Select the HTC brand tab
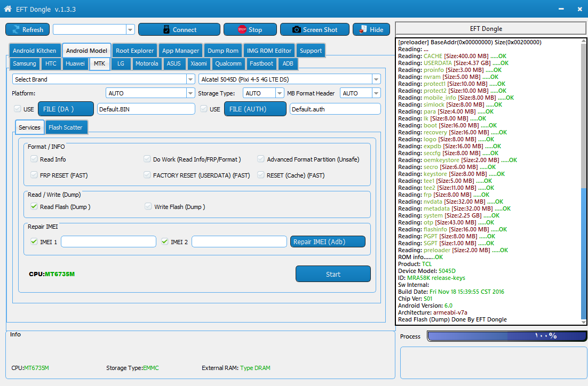This screenshot has height=386, width=588. [51, 63]
